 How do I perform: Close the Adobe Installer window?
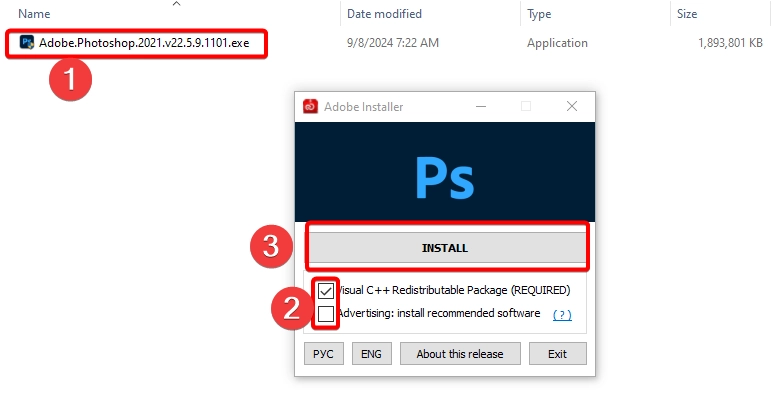point(572,106)
